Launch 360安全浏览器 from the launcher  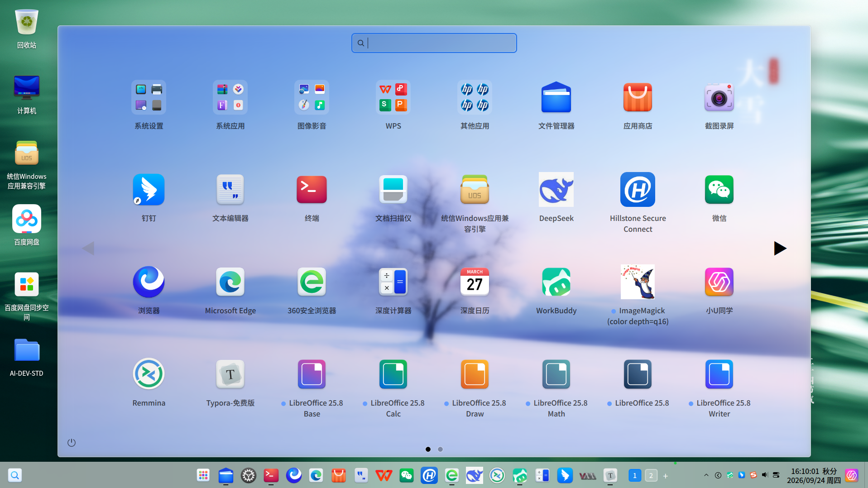coord(312,282)
